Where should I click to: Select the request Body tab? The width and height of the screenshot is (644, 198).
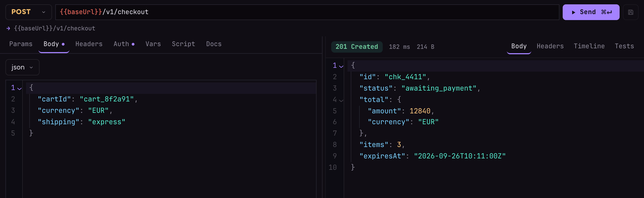pyautogui.click(x=54, y=44)
